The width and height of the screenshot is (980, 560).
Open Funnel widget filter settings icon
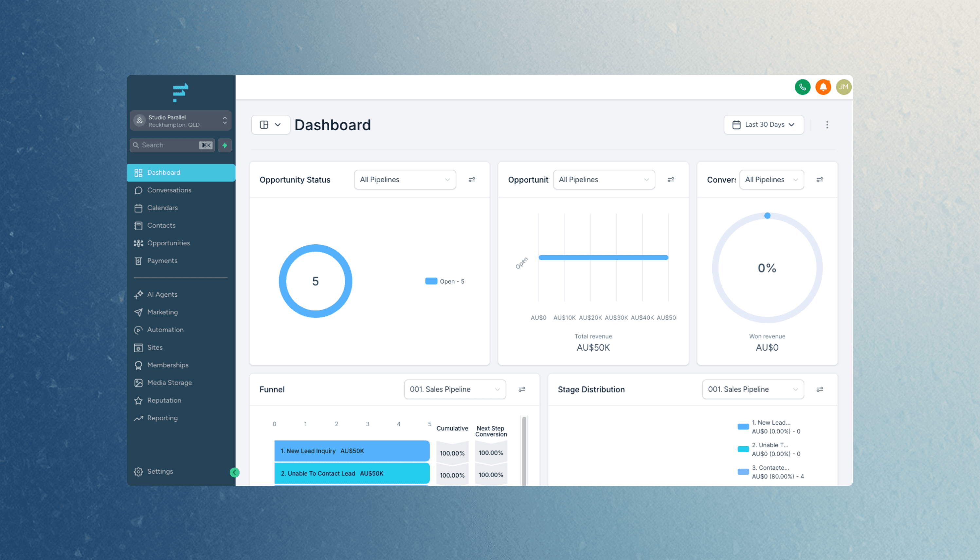(522, 389)
